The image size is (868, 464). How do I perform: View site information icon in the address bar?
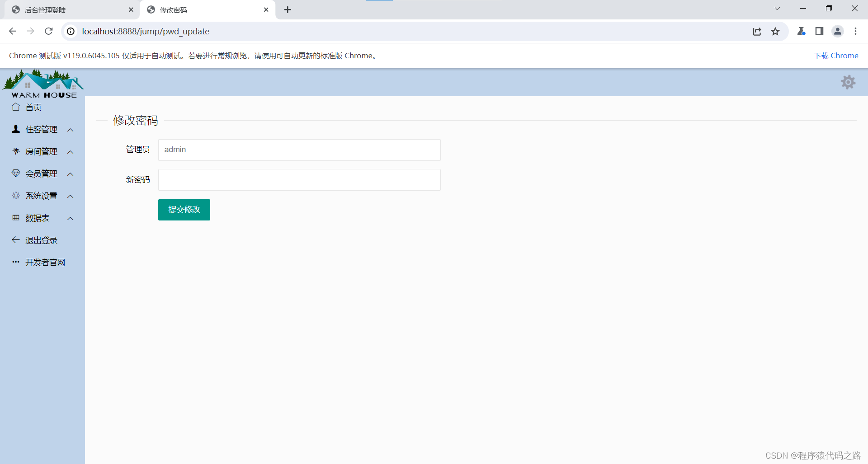pos(71,31)
